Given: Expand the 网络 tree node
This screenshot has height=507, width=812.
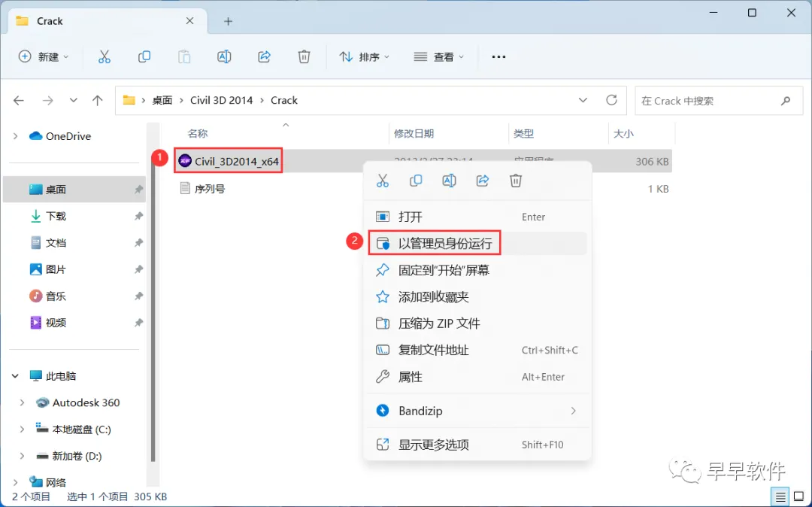Looking at the screenshot, I should point(16,483).
